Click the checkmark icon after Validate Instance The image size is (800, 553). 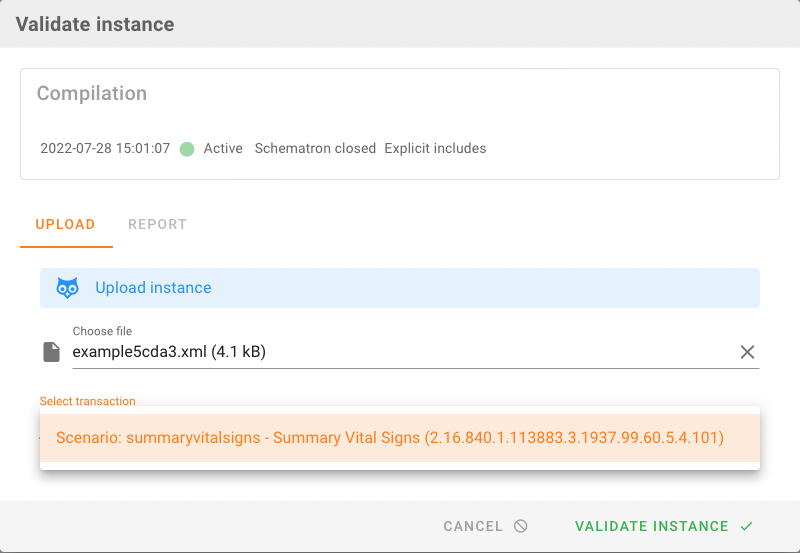(x=746, y=526)
